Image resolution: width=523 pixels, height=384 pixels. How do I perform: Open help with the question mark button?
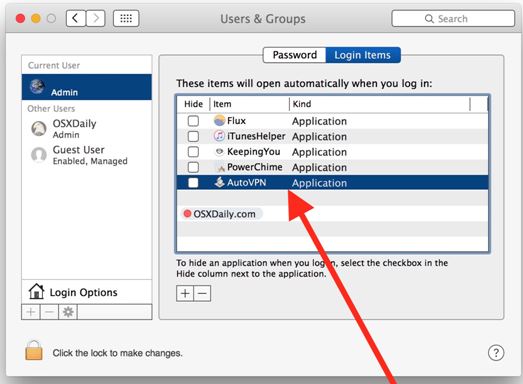pyautogui.click(x=496, y=353)
